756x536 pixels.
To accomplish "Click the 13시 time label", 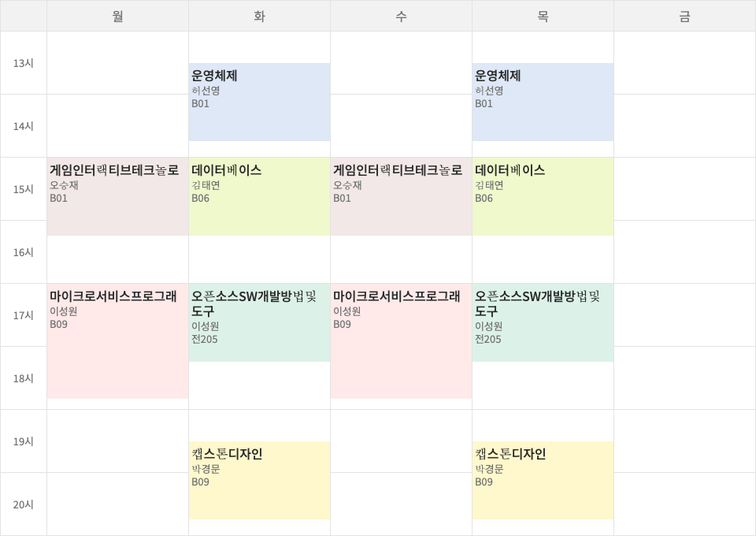I will click(23, 63).
